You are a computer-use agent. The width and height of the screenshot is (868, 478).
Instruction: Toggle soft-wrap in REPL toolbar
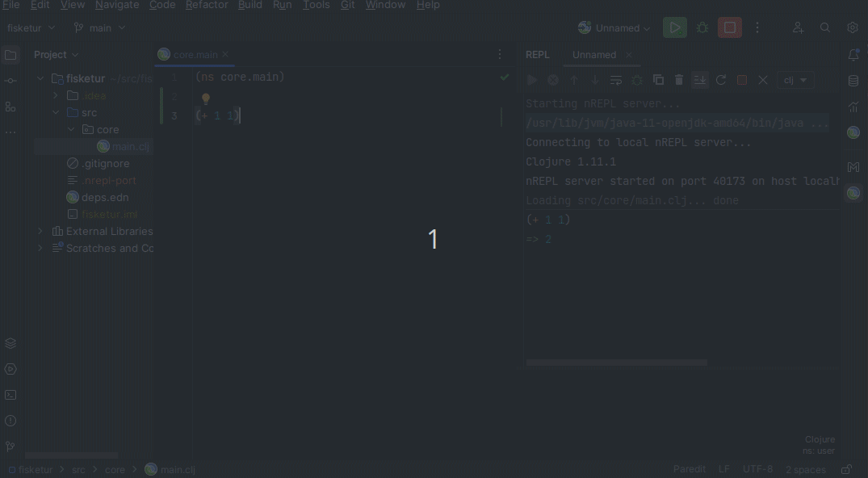tap(616, 80)
